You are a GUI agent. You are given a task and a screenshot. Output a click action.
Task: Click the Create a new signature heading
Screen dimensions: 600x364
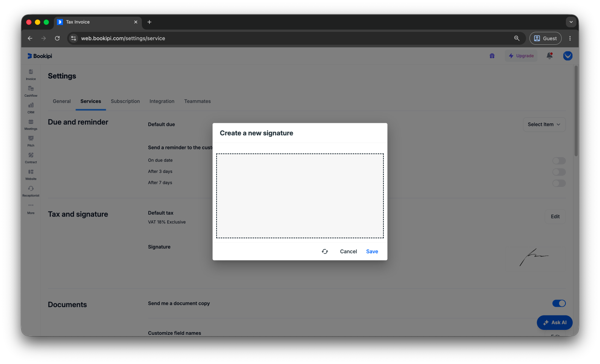coord(256,133)
